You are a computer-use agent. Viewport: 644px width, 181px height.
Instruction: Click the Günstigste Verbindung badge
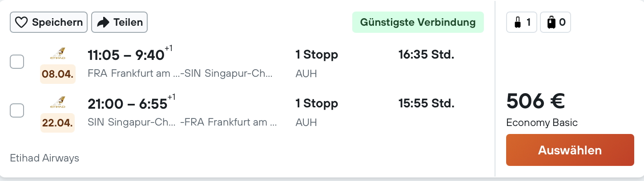418,22
